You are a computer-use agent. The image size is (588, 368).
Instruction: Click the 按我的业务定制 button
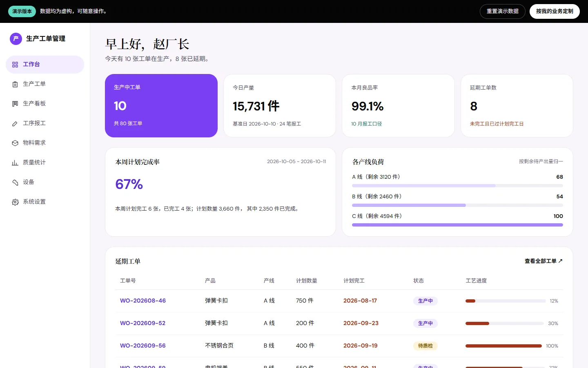pyautogui.click(x=555, y=11)
